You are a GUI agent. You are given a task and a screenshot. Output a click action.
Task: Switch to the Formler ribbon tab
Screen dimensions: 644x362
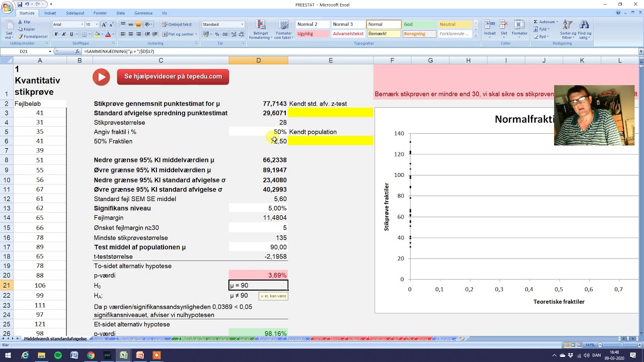click(x=100, y=13)
